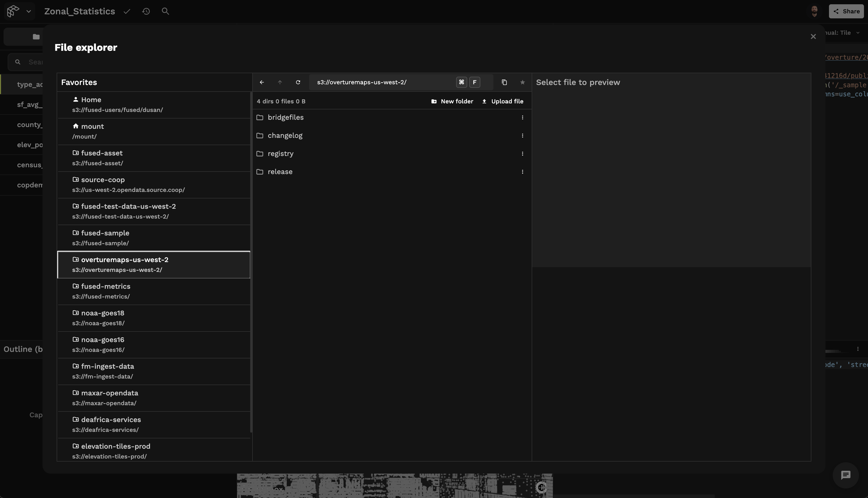The width and height of the screenshot is (868, 498).
Task: Refresh the current directory listing
Action: 298,82
